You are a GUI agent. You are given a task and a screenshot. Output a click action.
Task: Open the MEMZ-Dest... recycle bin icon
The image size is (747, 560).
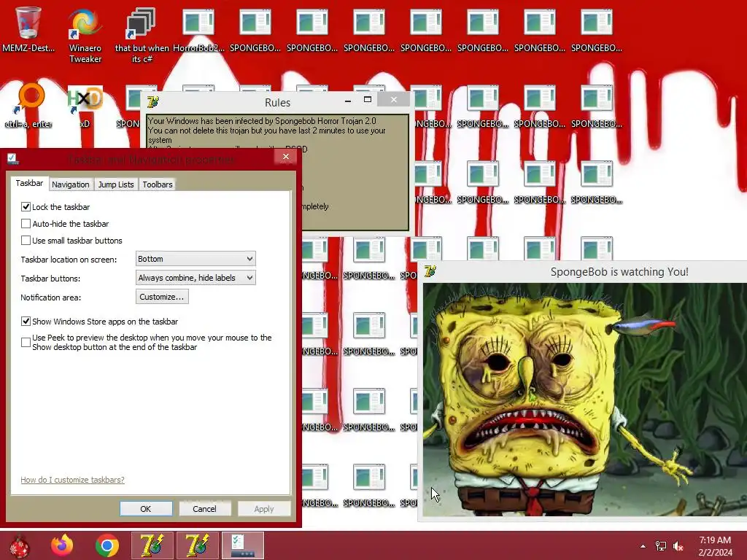pyautogui.click(x=28, y=29)
